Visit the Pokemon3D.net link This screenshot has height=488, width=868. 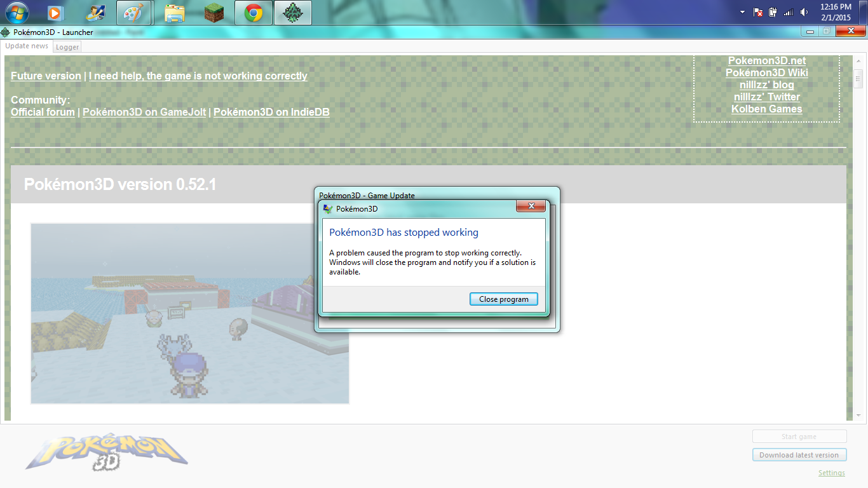pos(767,61)
